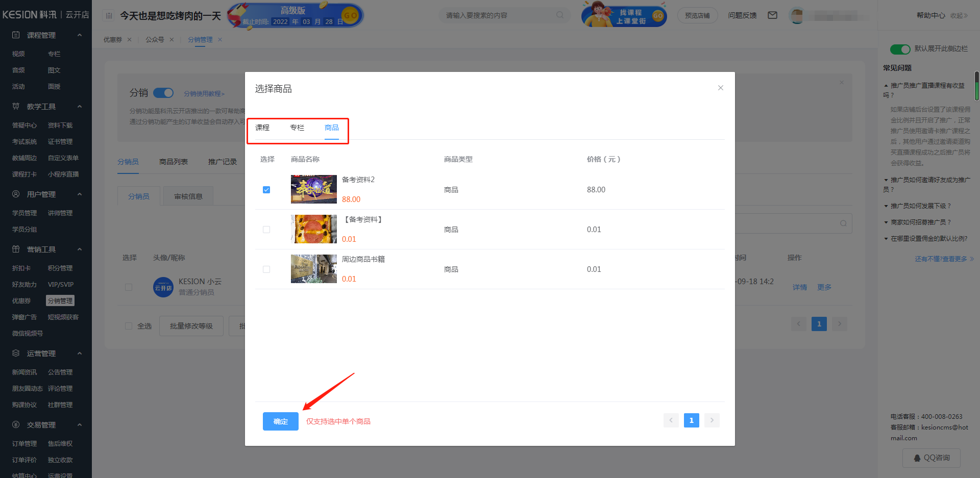The height and width of the screenshot is (478, 980).
Task: Switch to 课程 tab in dialog
Action: click(262, 128)
